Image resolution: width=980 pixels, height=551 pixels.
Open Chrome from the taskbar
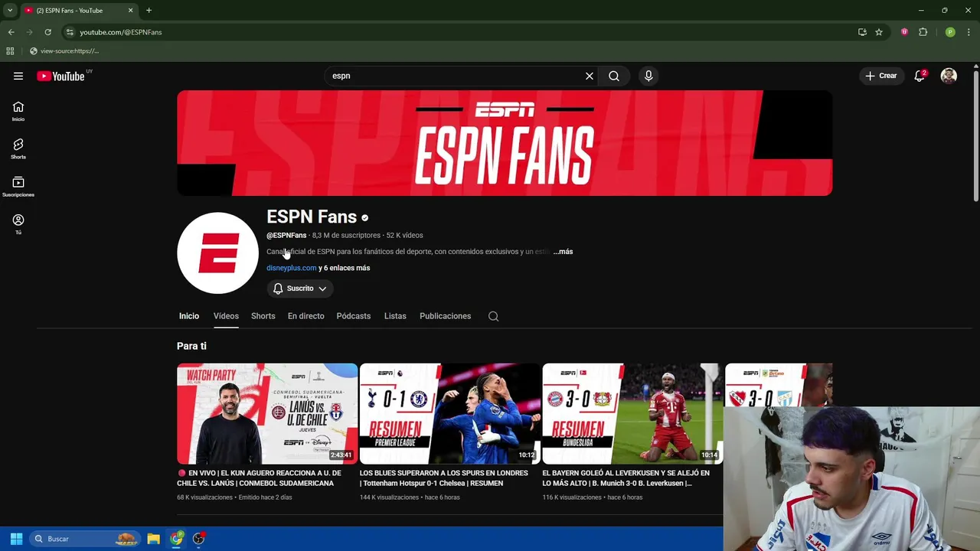click(x=176, y=539)
